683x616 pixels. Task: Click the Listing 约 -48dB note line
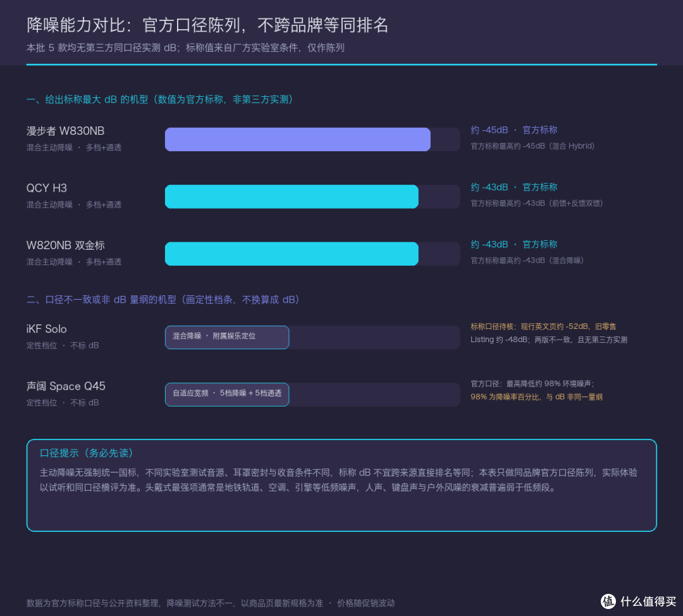point(549,340)
